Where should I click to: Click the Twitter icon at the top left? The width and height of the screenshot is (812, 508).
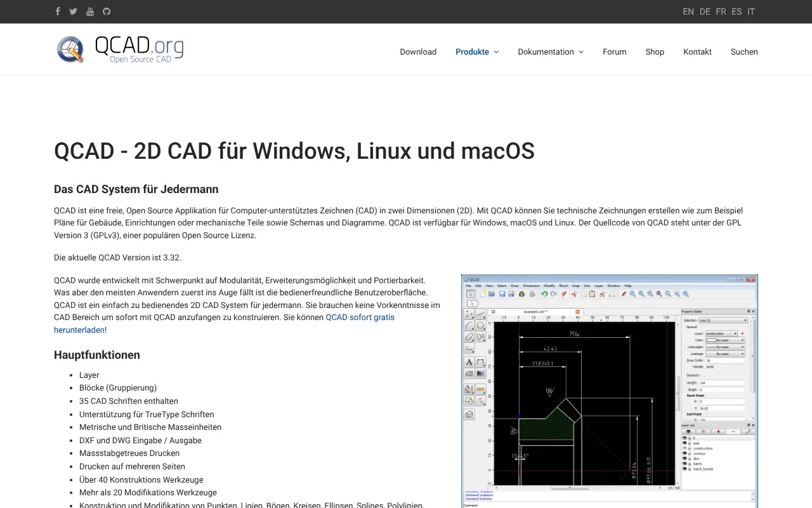[73, 11]
